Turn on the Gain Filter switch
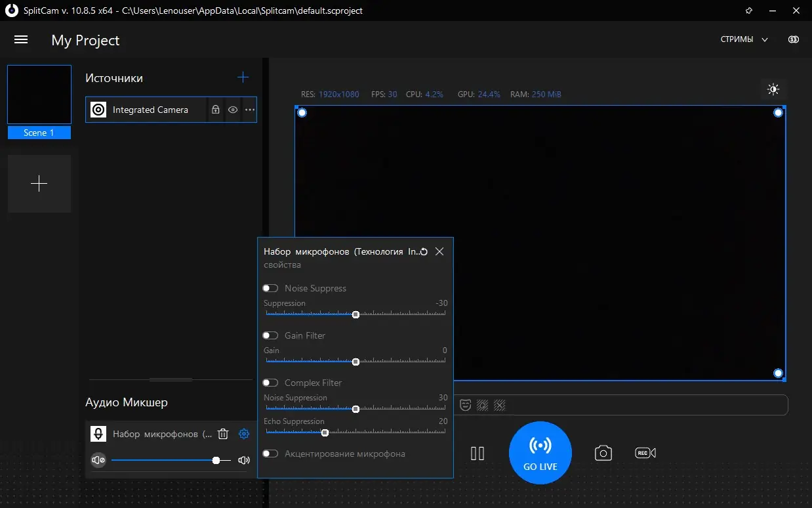This screenshot has height=508, width=812. pyautogui.click(x=270, y=335)
